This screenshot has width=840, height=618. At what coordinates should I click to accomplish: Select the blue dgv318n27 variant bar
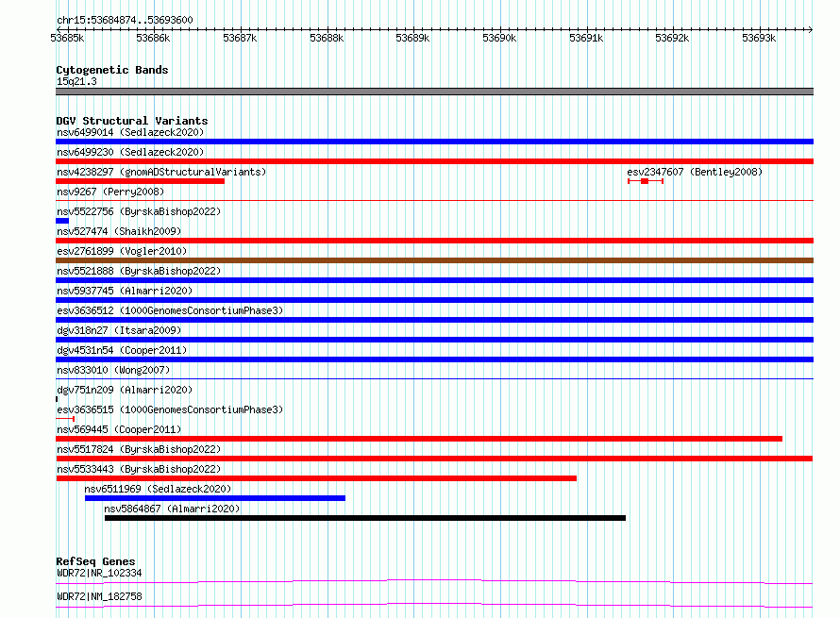[x=434, y=340]
